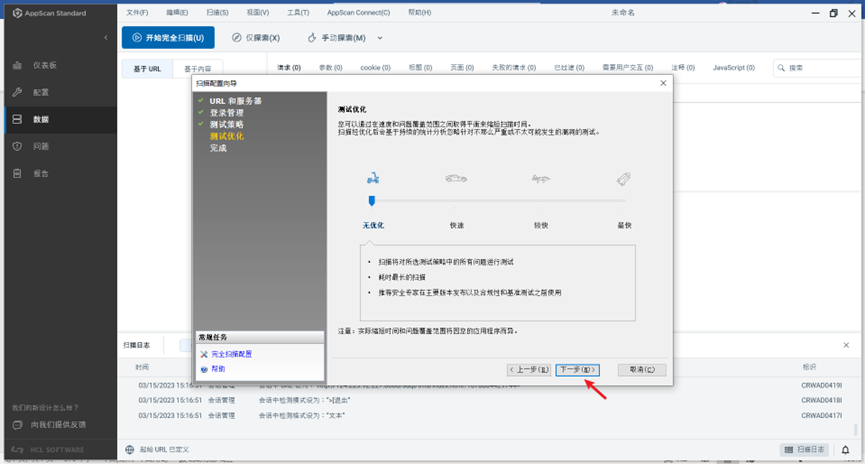Click the plane icon for faster optimization
The image size is (865, 464).
tap(541, 179)
